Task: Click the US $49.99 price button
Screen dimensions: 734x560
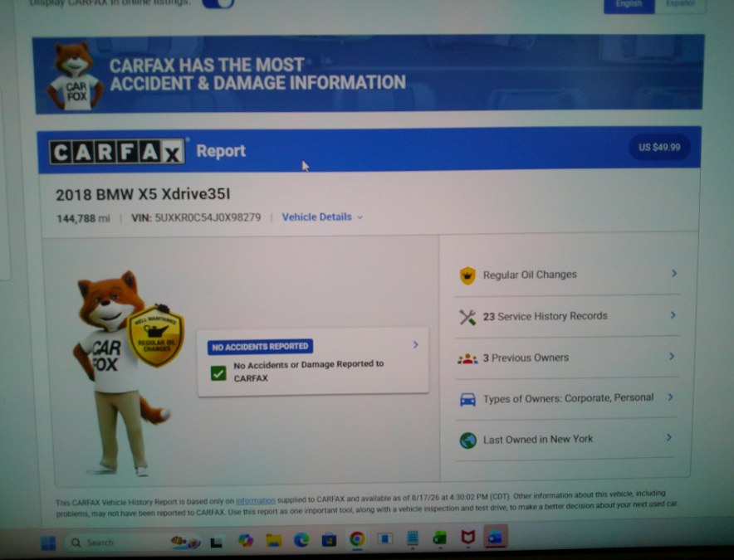Action: pyautogui.click(x=659, y=148)
